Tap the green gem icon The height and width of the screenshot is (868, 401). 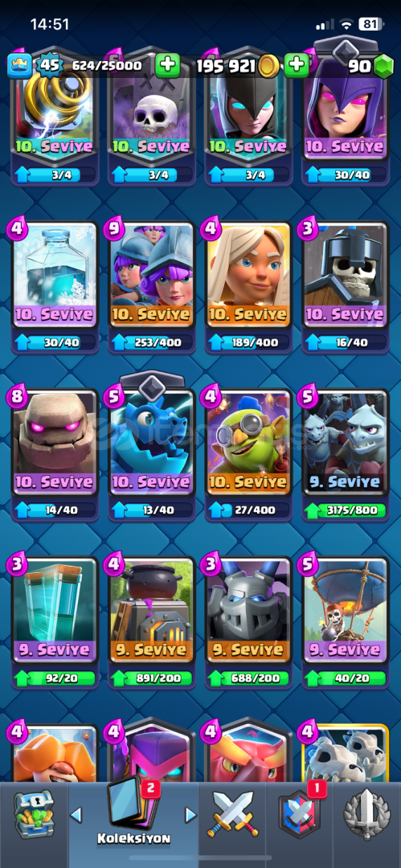[383, 67]
